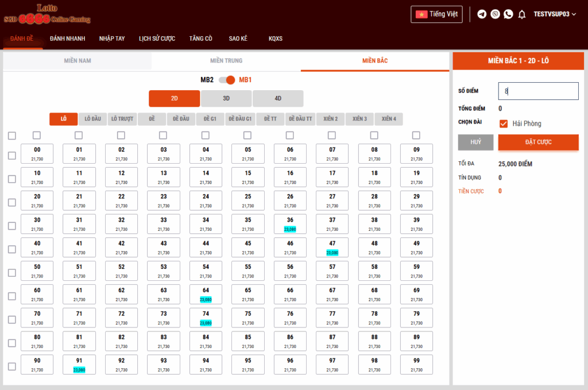Choose the XIÊN 2 bet type
Image resolution: width=588 pixels, height=390 pixels.
[330, 119]
